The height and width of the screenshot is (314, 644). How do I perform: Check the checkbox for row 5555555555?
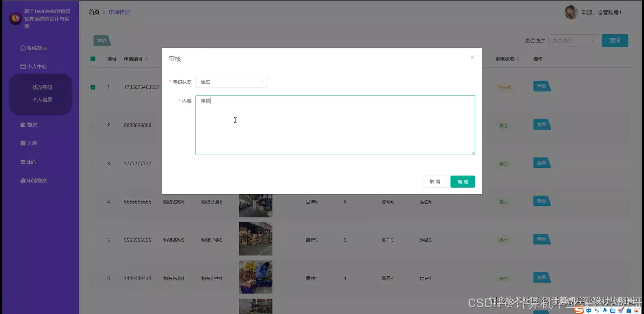click(x=93, y=240)
